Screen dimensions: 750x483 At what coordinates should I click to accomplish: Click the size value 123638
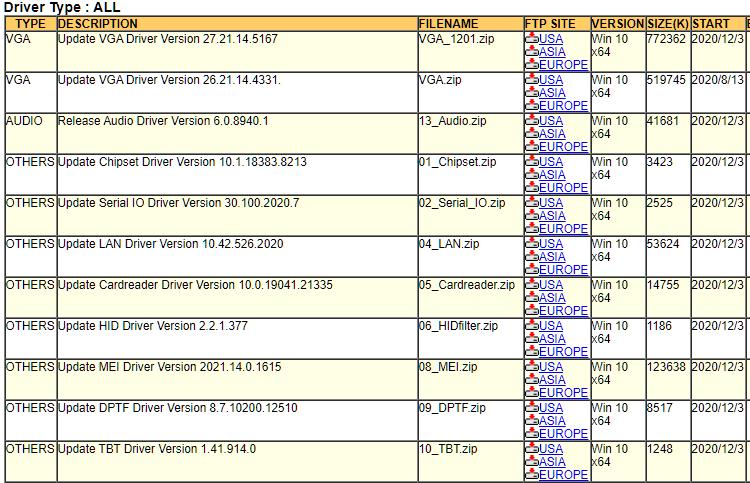click(666, 367)
